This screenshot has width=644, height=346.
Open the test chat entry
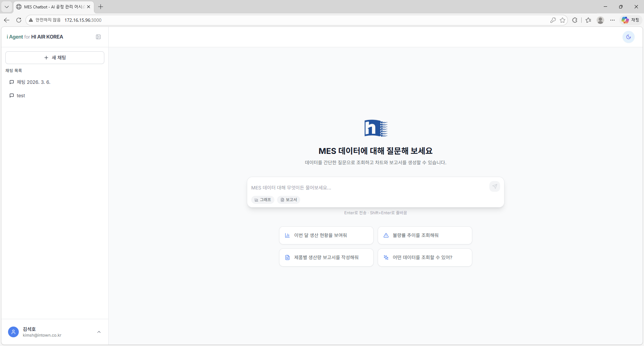[55, 96]
